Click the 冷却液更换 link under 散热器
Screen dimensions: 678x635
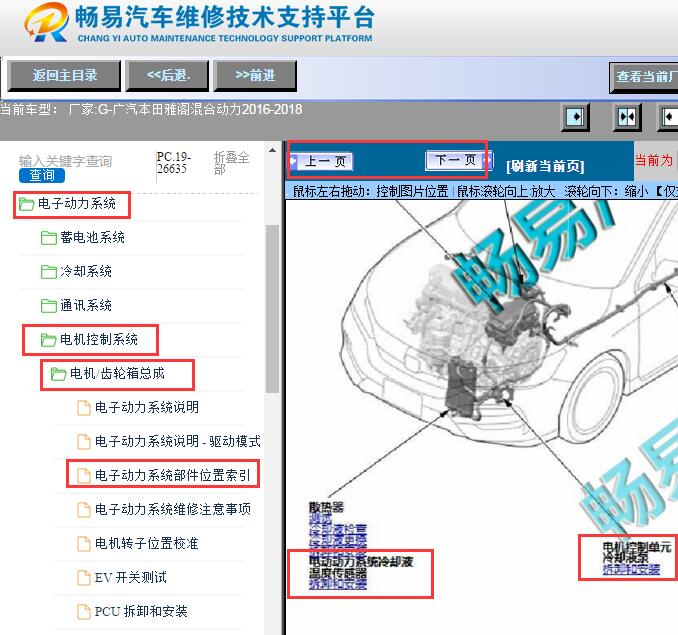coord(338,540)
